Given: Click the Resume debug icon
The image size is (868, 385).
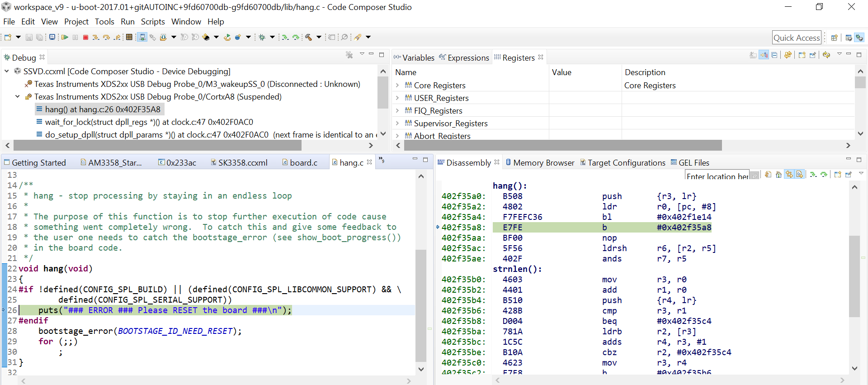Looking at the screenshot, I should tap(65, 37).
